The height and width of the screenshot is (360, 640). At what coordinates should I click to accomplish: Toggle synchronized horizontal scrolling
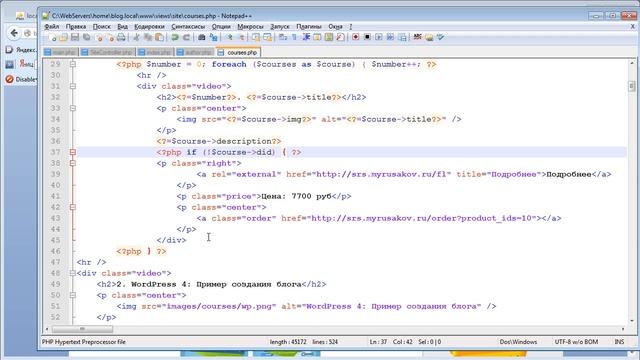(x=268, y=38)
